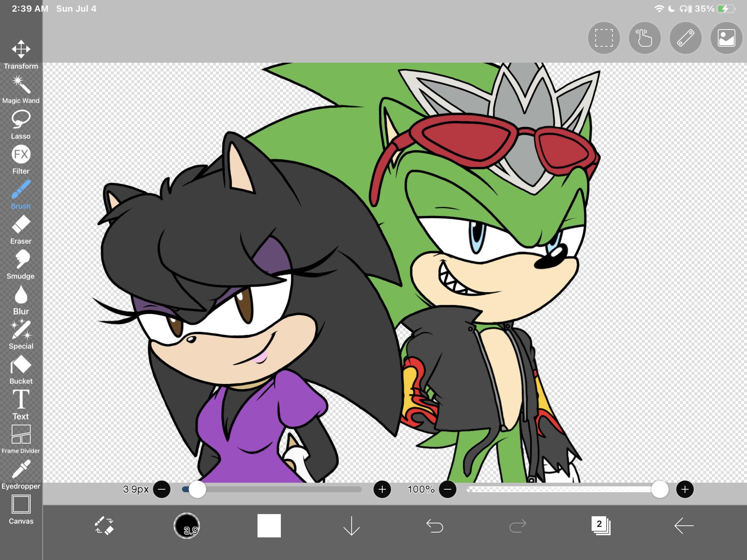Select the Magic Wand tool
This screenshot has height=560, width=747.
[21, 85]
